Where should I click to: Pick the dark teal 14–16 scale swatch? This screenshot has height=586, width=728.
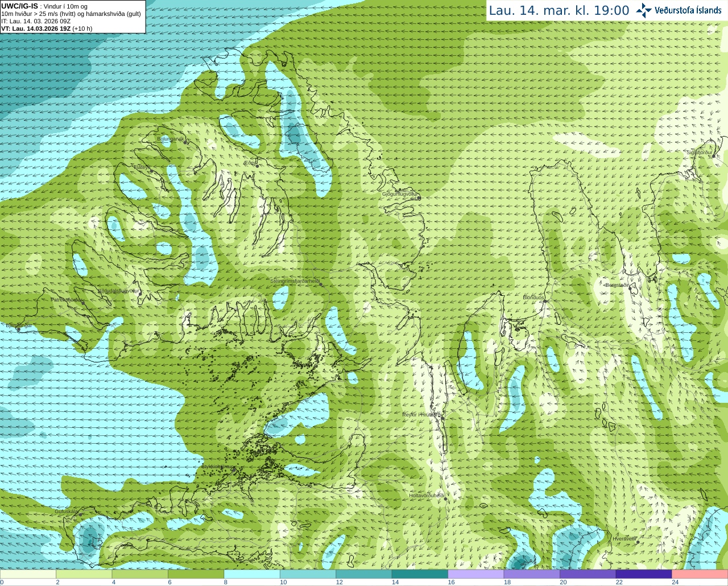coord(420,574)
